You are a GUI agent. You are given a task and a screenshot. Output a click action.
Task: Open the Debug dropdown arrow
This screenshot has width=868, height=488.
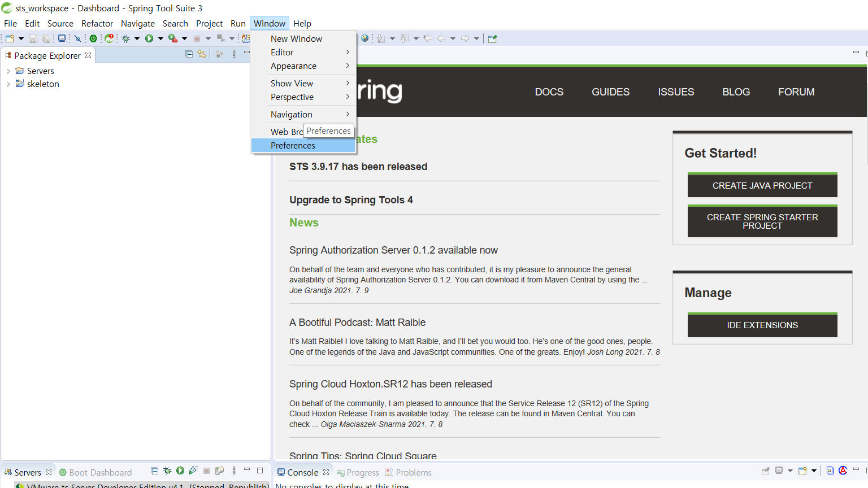tap(137, 38)
